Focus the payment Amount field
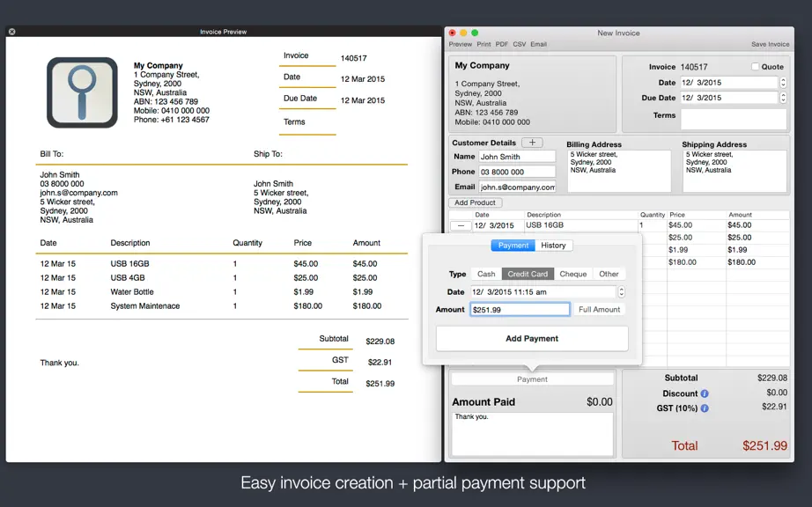 [x=520, y=309]
